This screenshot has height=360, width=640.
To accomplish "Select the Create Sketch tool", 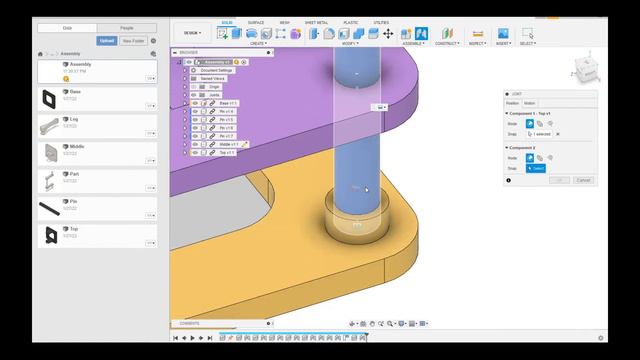I will pyautogui.click(x=222, y=33).
